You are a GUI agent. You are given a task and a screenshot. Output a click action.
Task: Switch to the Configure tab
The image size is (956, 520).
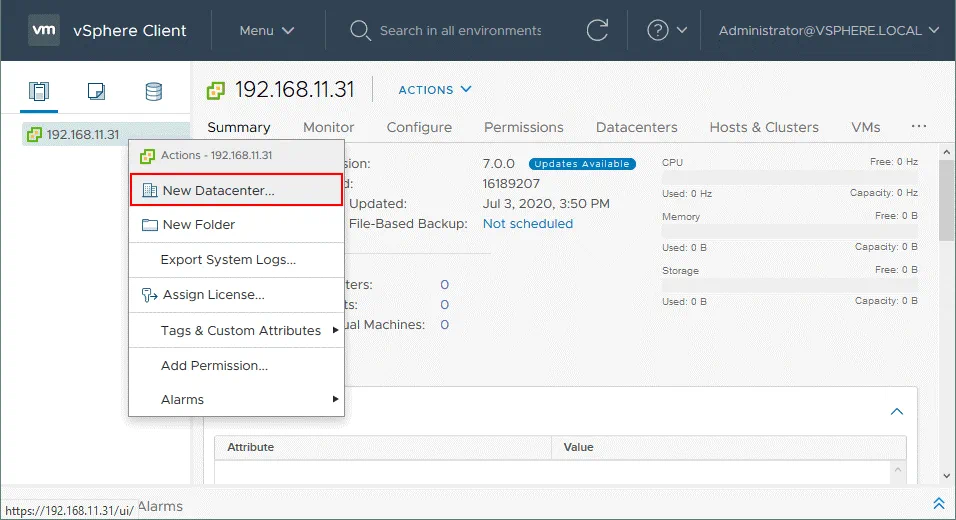419,127
